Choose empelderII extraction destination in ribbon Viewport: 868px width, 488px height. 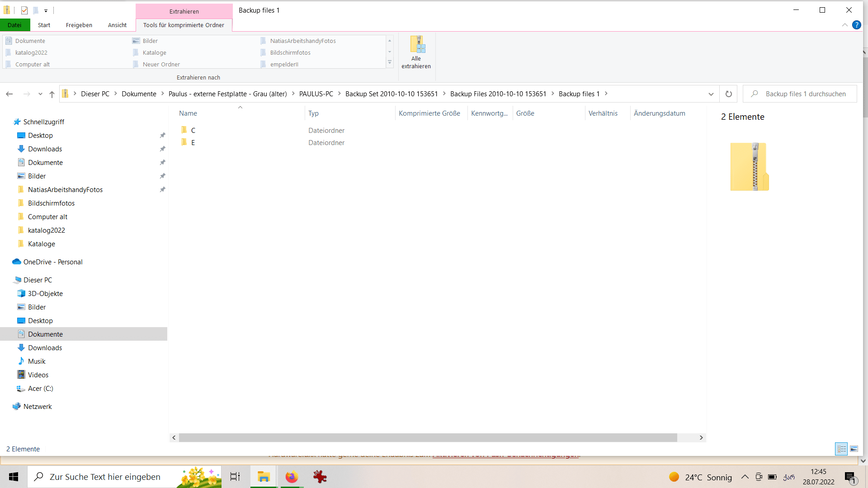[x=284, y=65]
